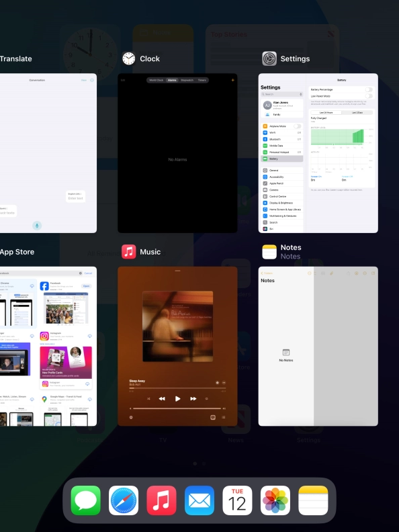Toggle repeat in Music player
The image size is (399, 532).
point(206,398)
